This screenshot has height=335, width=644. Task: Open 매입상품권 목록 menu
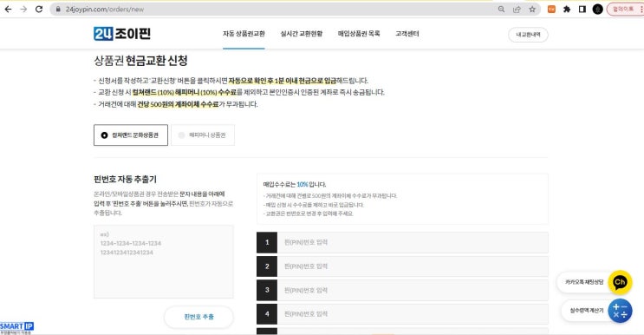click(359, 34)
